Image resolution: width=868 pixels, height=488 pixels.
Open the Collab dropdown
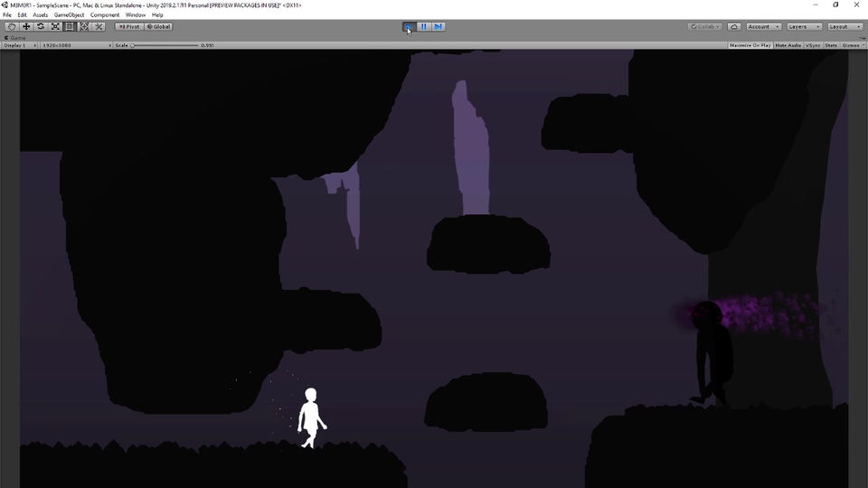[704, 26]
